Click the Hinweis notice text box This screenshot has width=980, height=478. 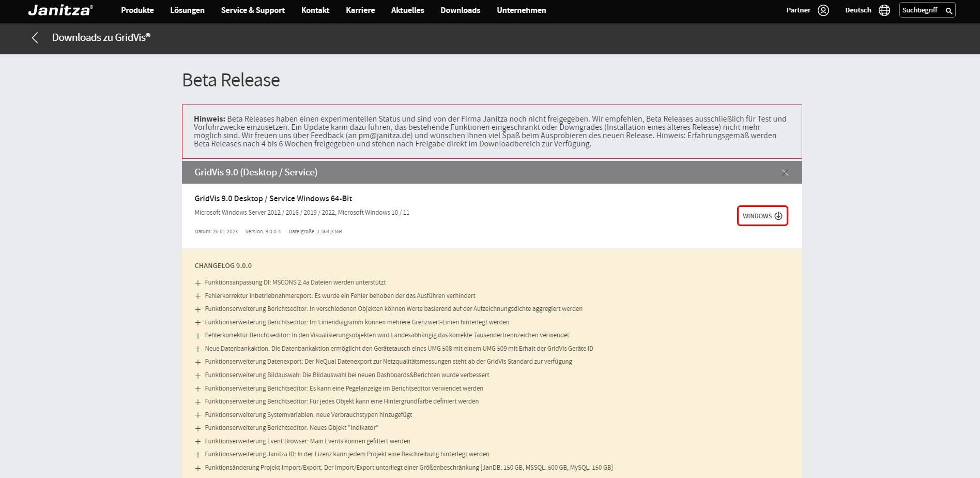tap(492, 131)
